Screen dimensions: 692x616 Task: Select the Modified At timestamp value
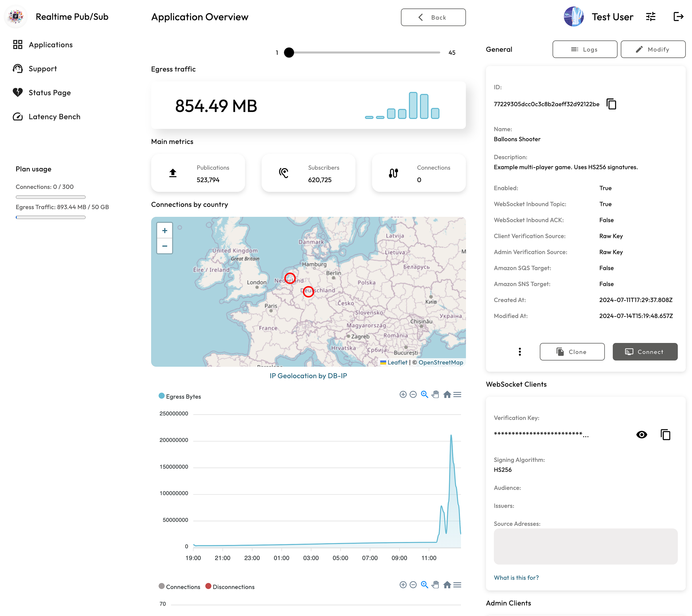(636, 316)
